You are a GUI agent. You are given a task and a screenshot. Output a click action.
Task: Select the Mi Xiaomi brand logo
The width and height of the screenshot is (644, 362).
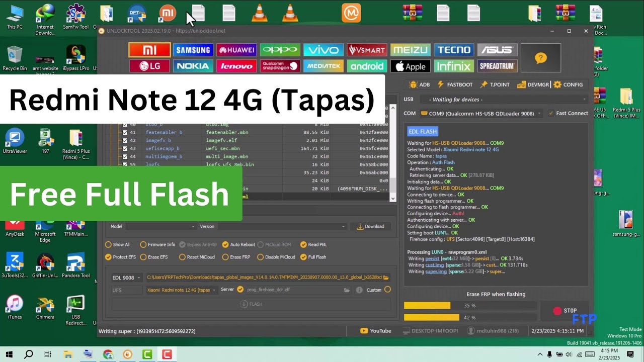(x=149, y=50)
